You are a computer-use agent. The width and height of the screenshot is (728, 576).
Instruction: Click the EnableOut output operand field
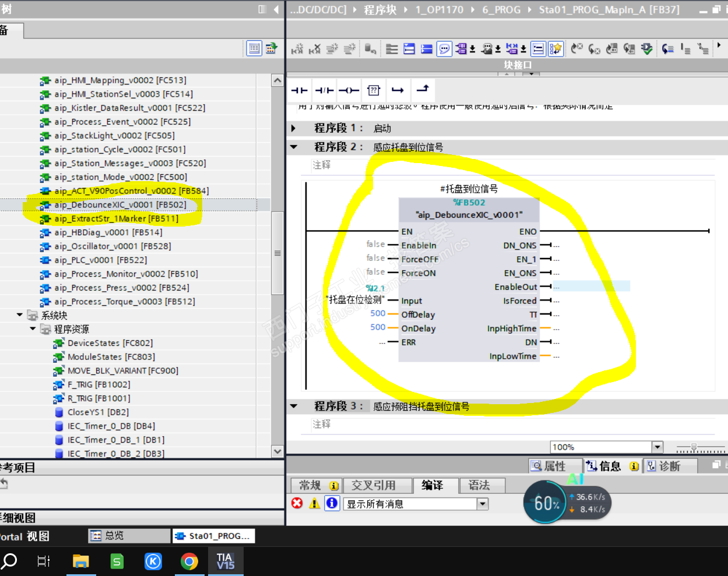pos(592,287)
